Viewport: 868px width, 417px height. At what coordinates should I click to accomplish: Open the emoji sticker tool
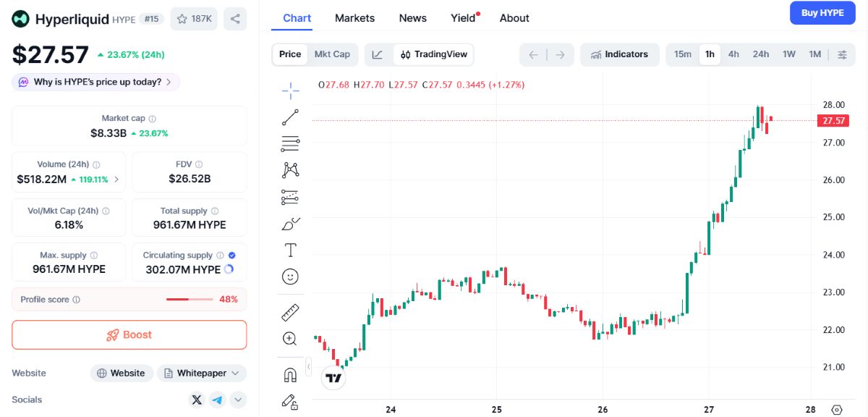click(290, 277)
